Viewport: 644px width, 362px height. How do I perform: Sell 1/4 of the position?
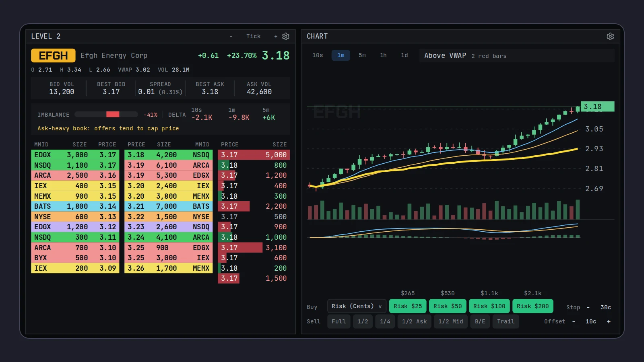[385, 321]
